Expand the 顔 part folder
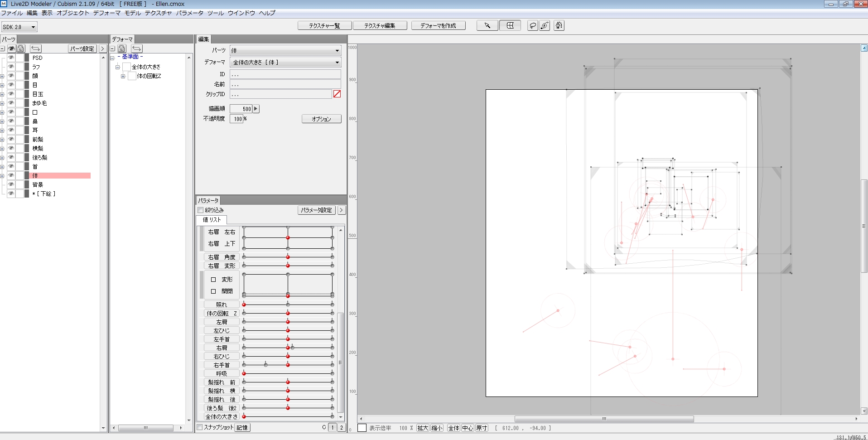Screen dimensions: 868x440 [x=2, y=76]
